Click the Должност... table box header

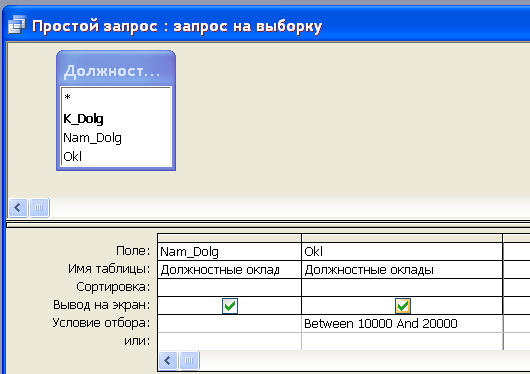(116, 71)
